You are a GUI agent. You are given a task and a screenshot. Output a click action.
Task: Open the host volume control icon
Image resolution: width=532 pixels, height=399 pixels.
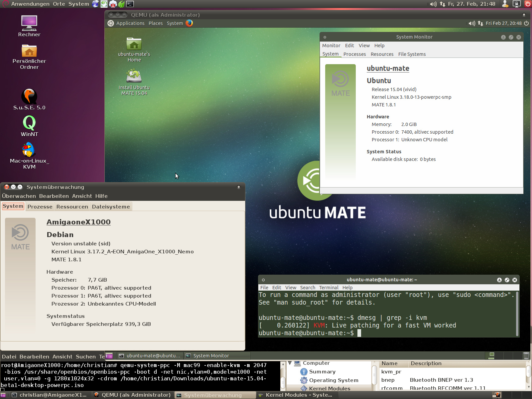pos(433,4)
